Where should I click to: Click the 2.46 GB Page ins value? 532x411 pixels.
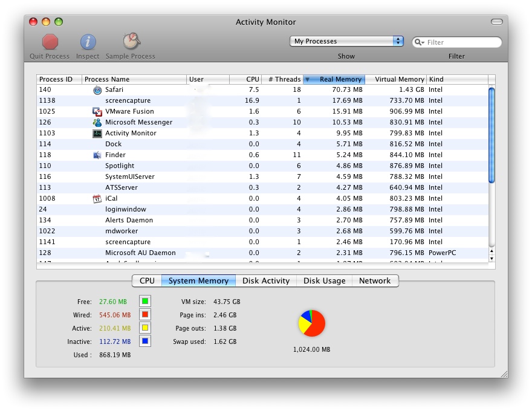225,315
